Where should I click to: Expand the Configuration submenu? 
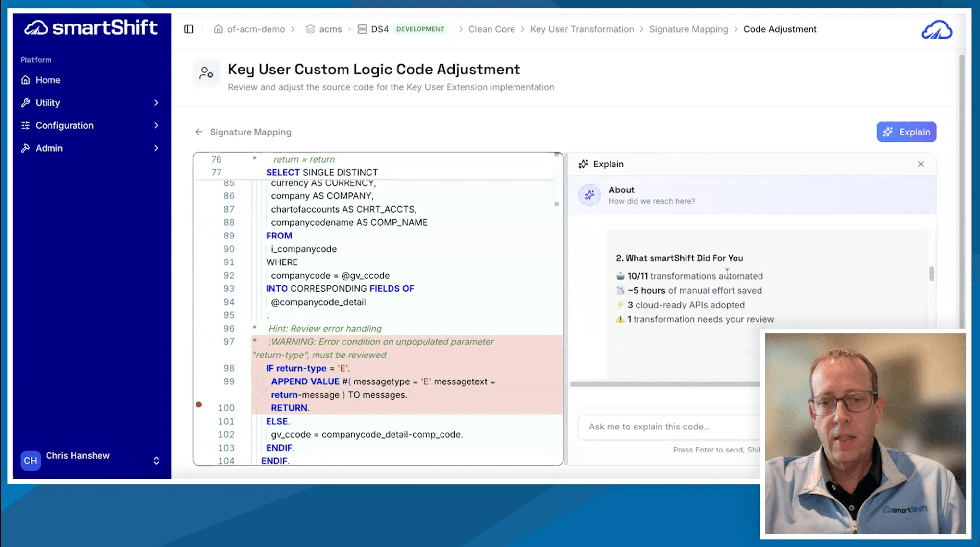[x=156, y=125]
